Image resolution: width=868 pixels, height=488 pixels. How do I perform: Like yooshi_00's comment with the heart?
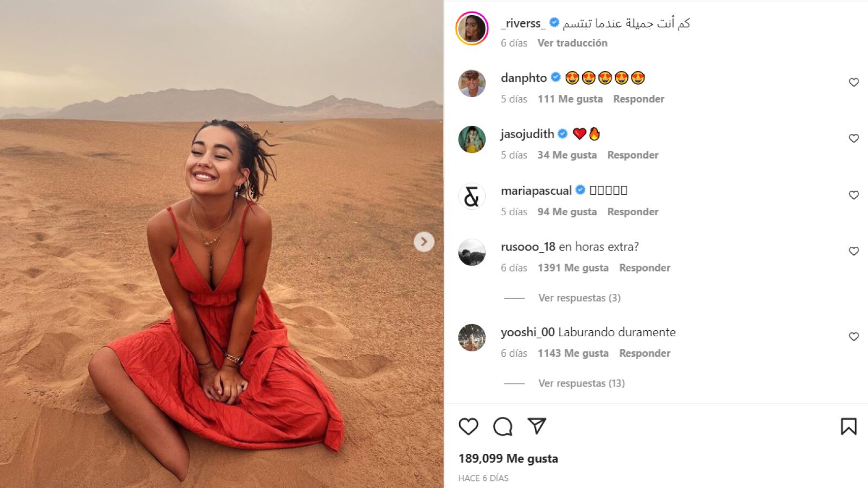point(854,337)
